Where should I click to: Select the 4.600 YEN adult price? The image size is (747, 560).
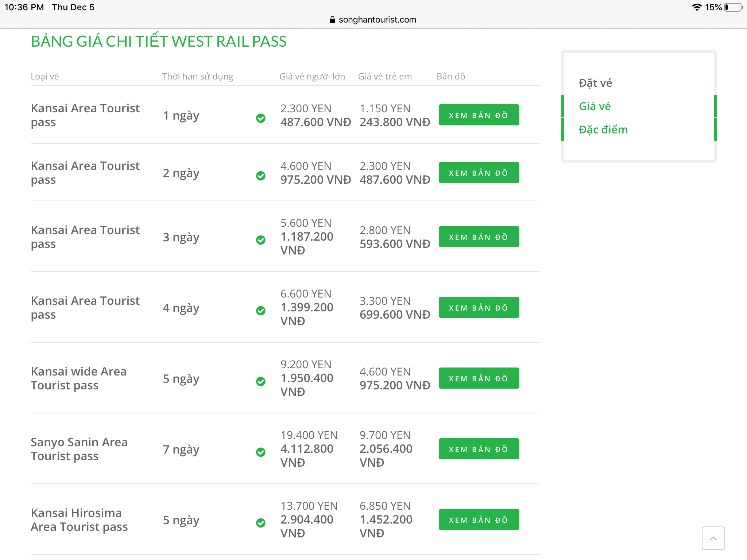(306, 166)
